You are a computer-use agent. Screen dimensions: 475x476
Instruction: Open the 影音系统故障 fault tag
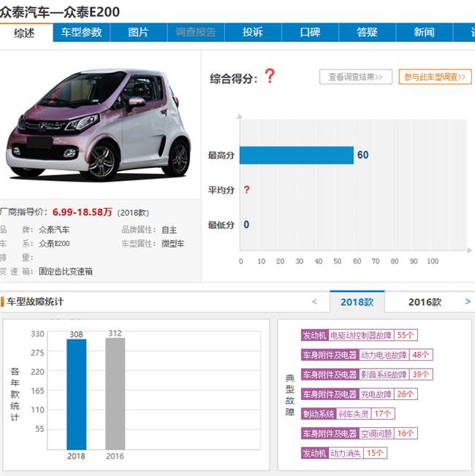tap(384, 375)
